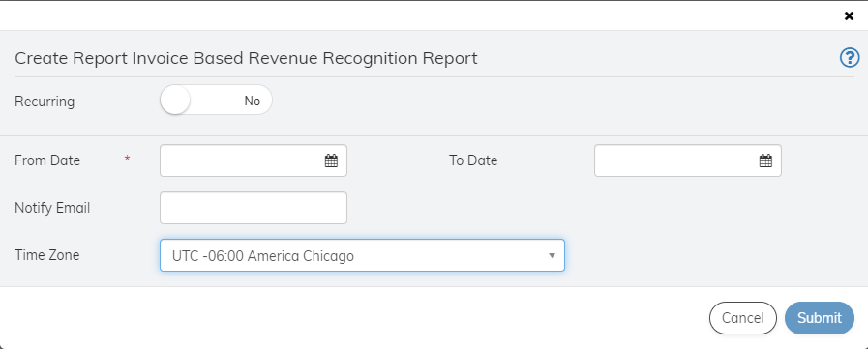This screenshot has width=868, height=349.
Task: Click the 'From Date' label
Action: pyautogui.click(x=47, y=160)
